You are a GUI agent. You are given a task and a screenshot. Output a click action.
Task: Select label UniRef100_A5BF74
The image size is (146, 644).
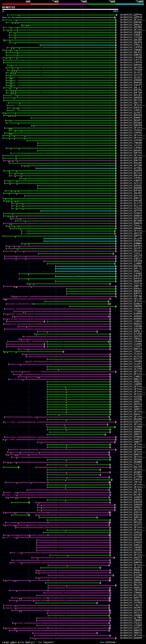[x=131, y=286]
